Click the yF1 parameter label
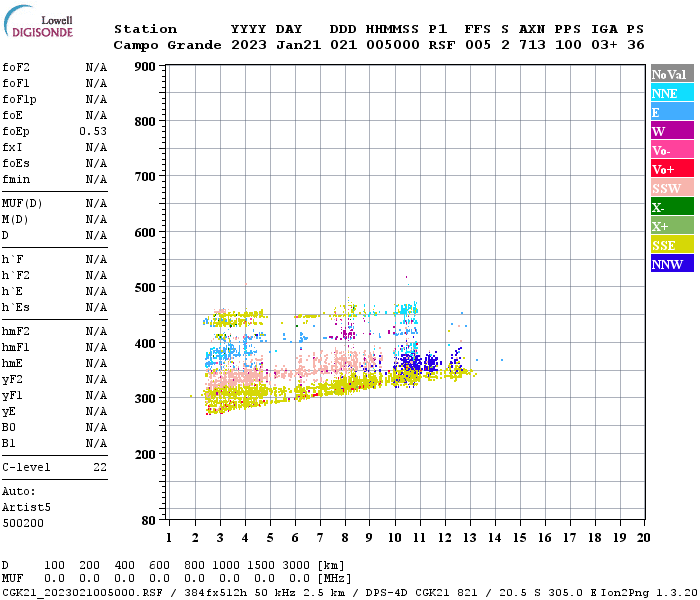Image resolution: width=700 pixels, height=600 pixels. pos(12,396)
